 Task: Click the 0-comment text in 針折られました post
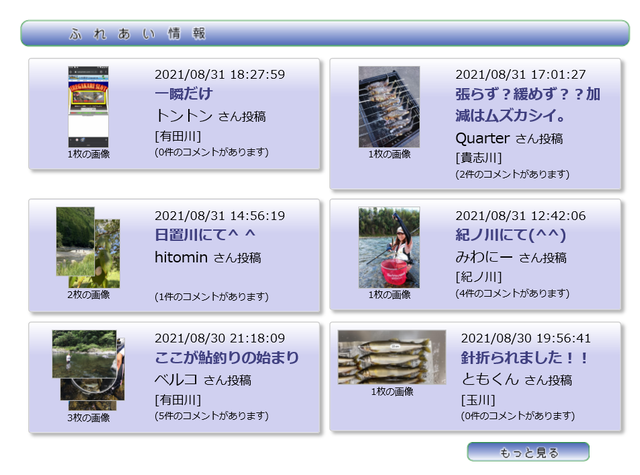[x=518, y=416]
